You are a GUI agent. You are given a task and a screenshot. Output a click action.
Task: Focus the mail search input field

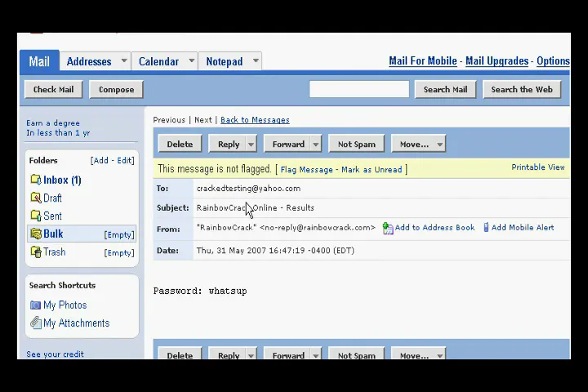359,89
